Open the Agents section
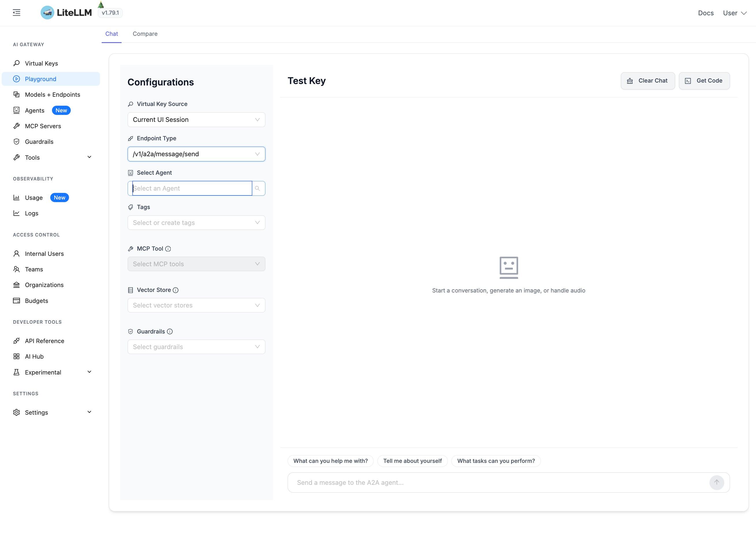The width and height of the screenshot is (756, 544). [x=34, y=110]
